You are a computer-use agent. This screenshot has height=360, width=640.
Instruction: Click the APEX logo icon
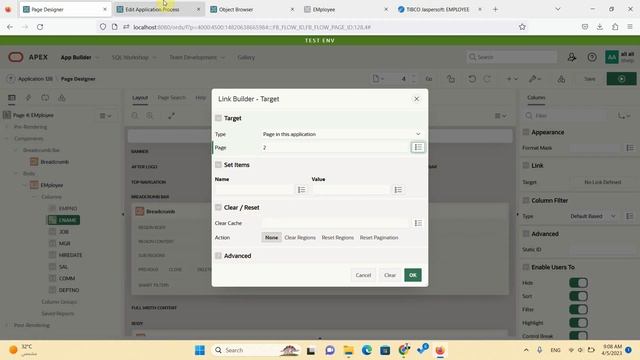pyautogui.click(x=16, y=57)
